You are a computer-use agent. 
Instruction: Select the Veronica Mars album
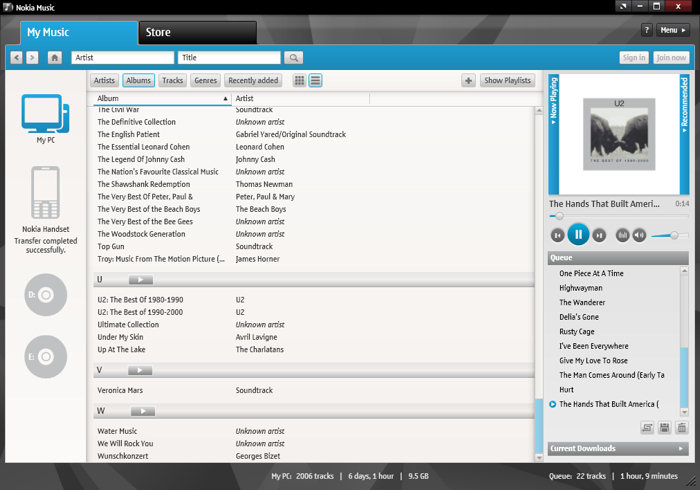click(x=120, y=390)
